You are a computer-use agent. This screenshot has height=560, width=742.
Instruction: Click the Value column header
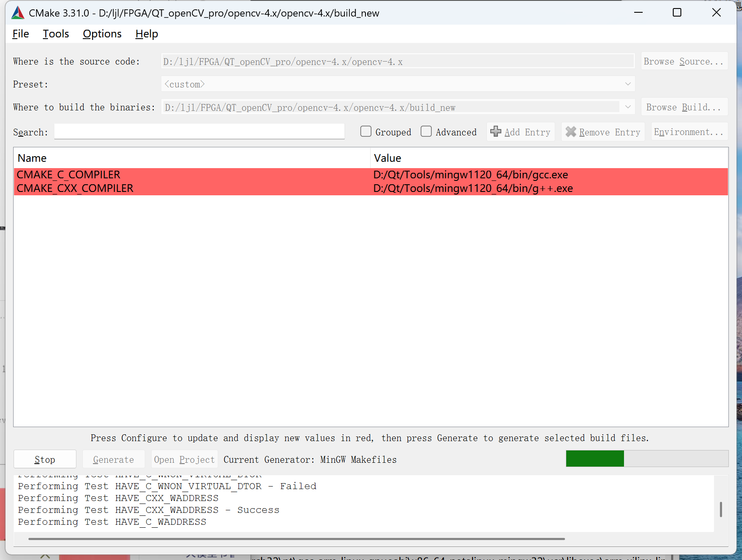pyautogui.click(x=549, y=158)
